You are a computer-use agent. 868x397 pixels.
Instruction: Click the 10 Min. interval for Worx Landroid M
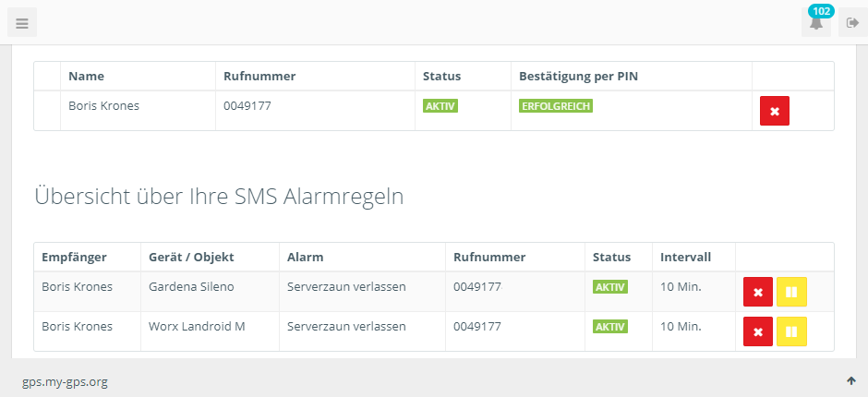point(681,327)
